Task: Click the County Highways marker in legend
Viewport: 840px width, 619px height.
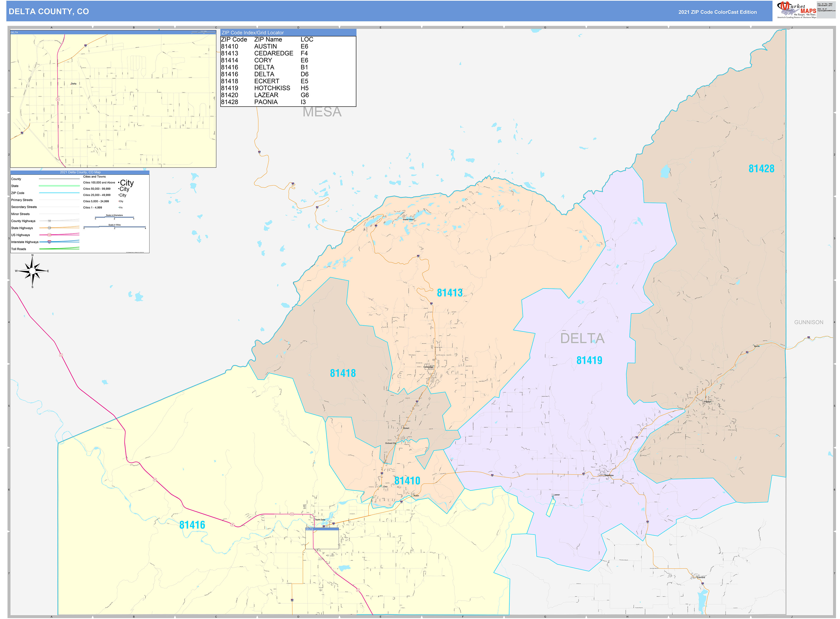Action: point(49,221)
